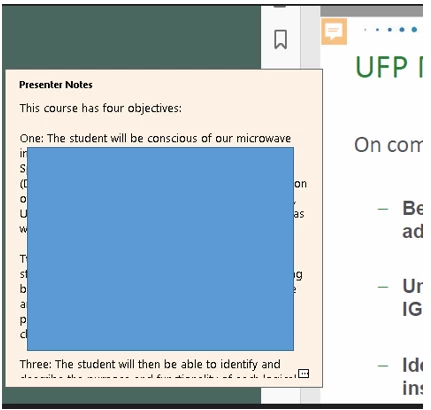
Task: Click the line beginning 'One: The student'
Action: [155, 138]
